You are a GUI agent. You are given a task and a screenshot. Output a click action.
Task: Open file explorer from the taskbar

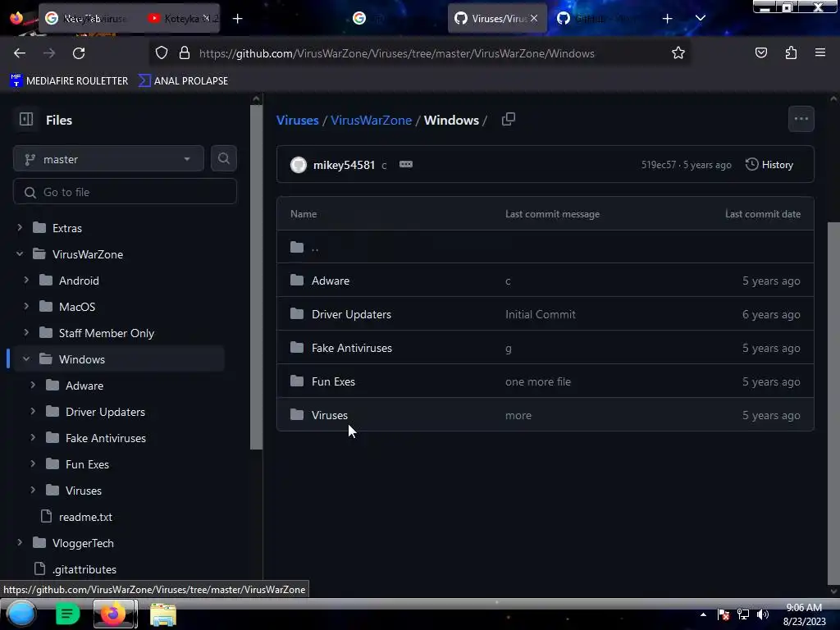click(163, 614)
